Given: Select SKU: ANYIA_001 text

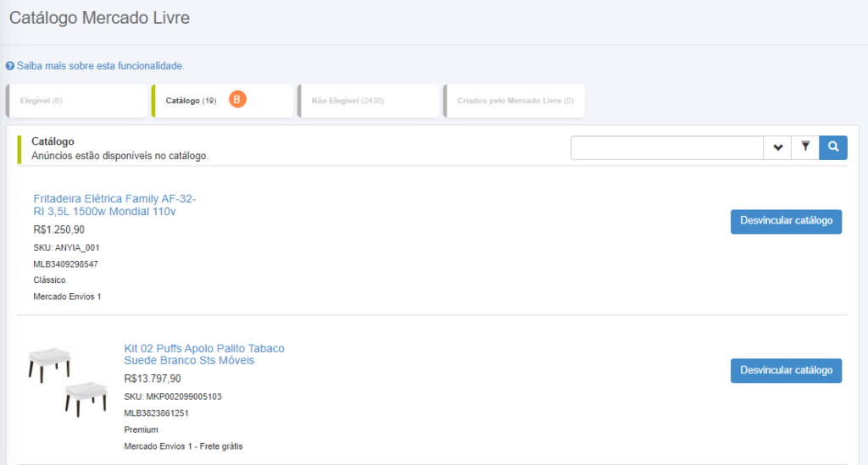Looking at the screenshot, I should tap(66, 247).
